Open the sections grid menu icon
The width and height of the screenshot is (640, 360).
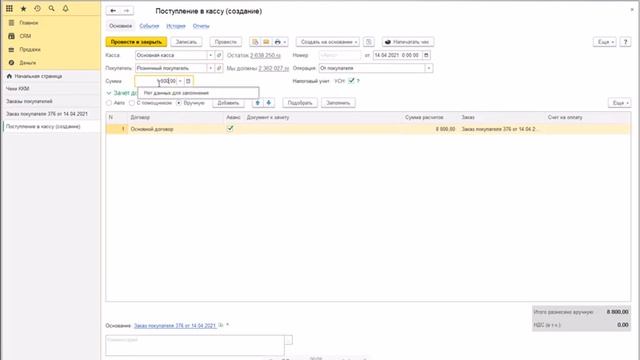tap(9, 8)
